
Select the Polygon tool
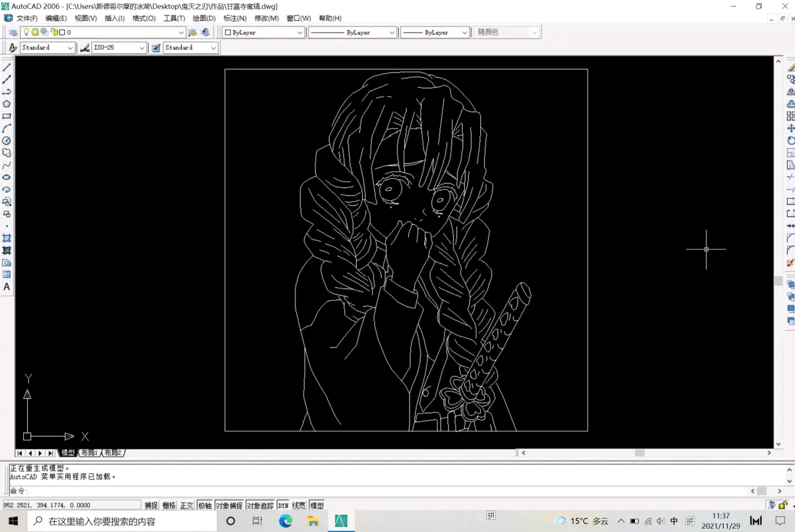click(x=7, y=104)
